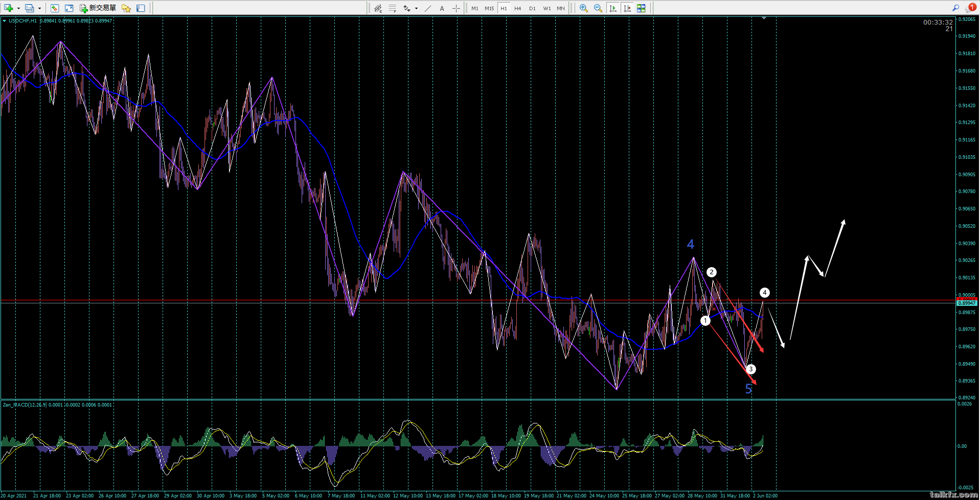Switch to M1 timeframe

[x=475, y=8]
